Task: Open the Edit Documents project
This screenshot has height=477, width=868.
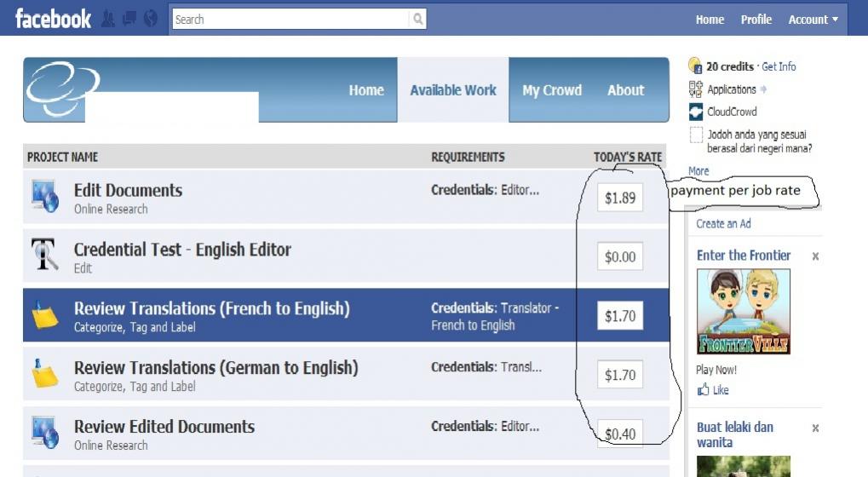Action: [x=128, y=190]
